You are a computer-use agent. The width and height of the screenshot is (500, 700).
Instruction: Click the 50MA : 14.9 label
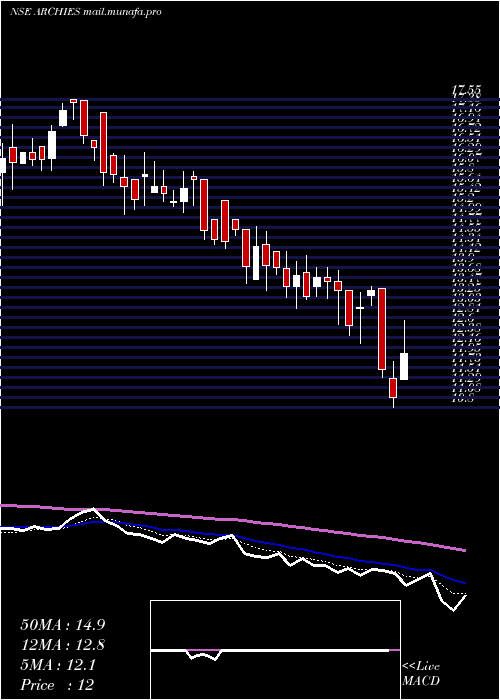click(63, 624)
